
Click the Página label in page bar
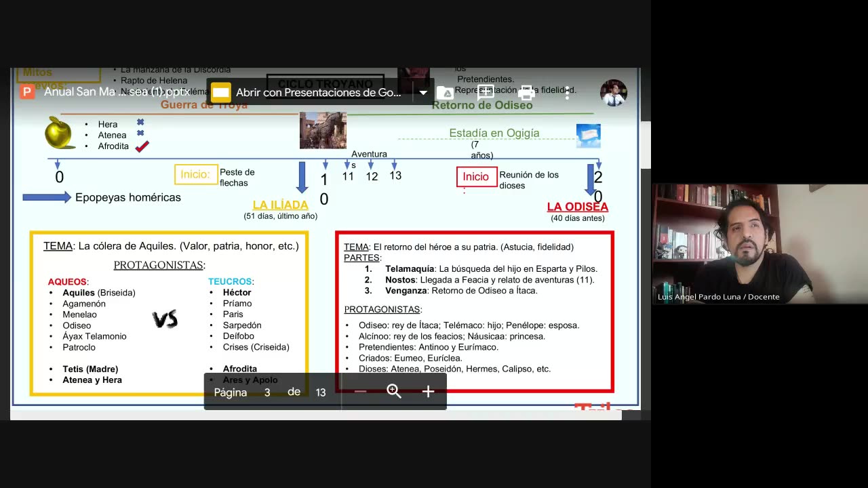pos(231,392)
